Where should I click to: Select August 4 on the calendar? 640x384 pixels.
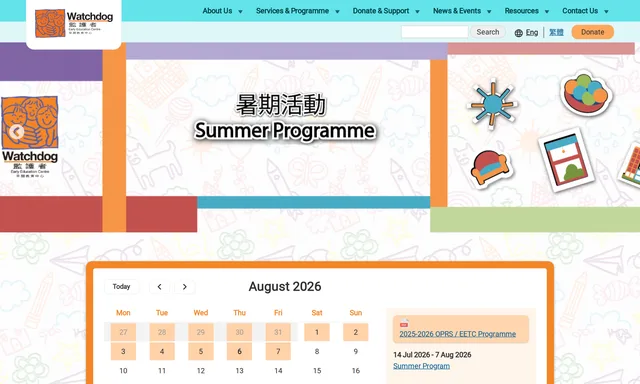(x=162, y=351)
